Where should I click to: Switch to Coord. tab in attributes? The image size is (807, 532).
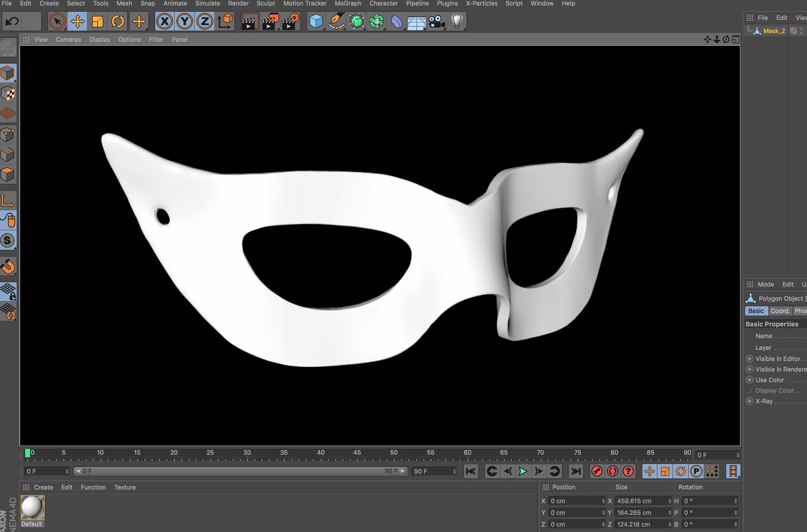coord(780,311)
